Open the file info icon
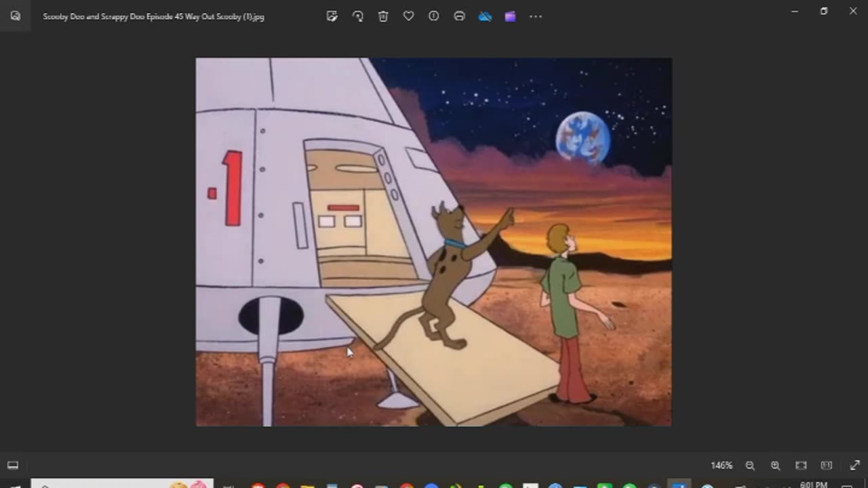 click(x=434, y=16)
